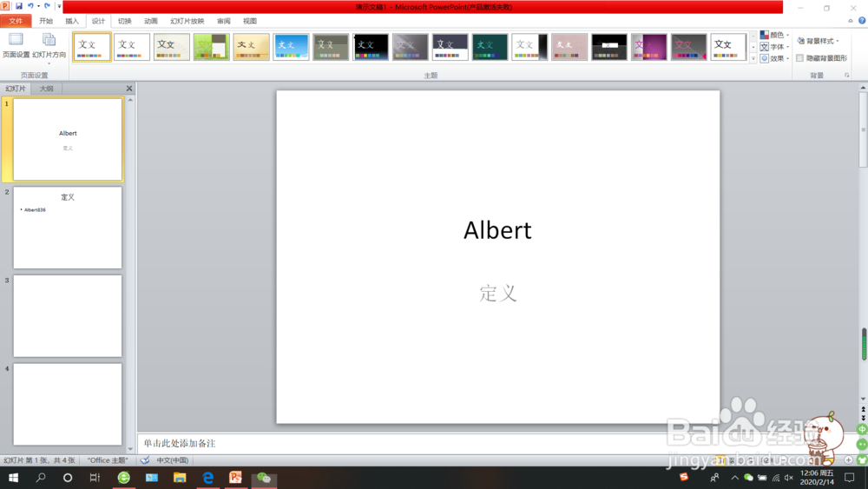This screenshot has width=868, height=489.
Task: Open the 页面设置 page setup dialog
Action: click(16, 46)
